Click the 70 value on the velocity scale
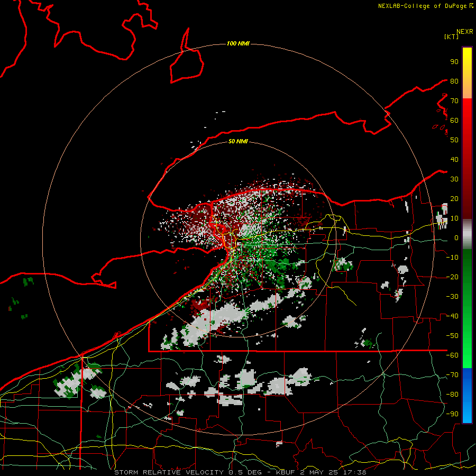Viewport: 476px width, 476px height. tap(454, 101)
